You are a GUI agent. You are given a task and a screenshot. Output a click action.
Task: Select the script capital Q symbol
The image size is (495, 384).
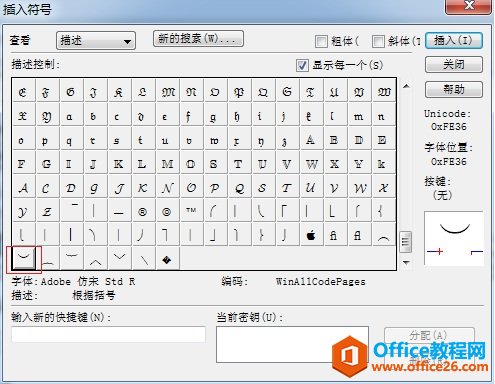click(239, 188)
